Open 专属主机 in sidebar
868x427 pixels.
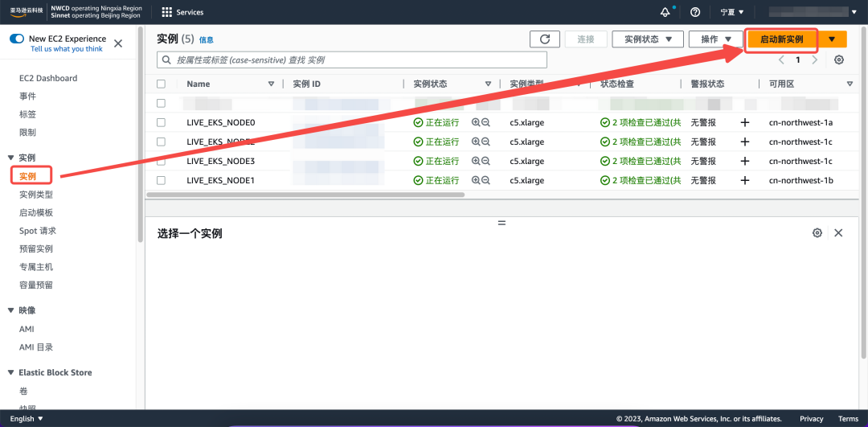tap(36, 267)
